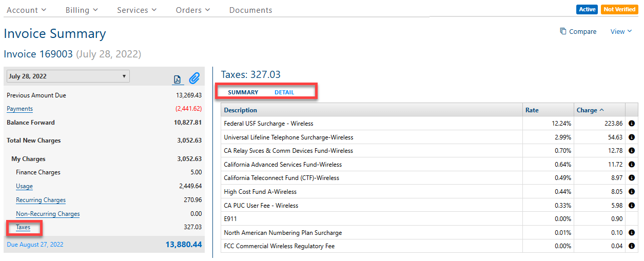The image size is (644, 261).
Task: Go to the Documents menu item
Action: click(x=250, y=10)
